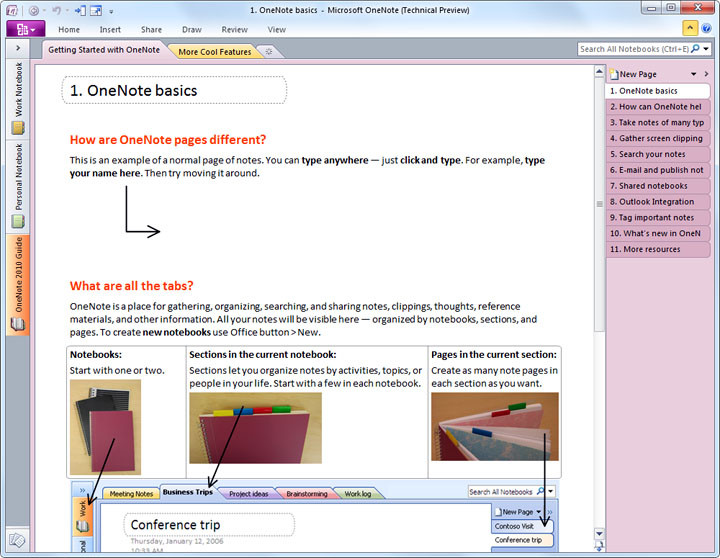Click the New Page button
The width and height of the screenshot is (720, 558).
pyautogui.click(x=634, y=74)
